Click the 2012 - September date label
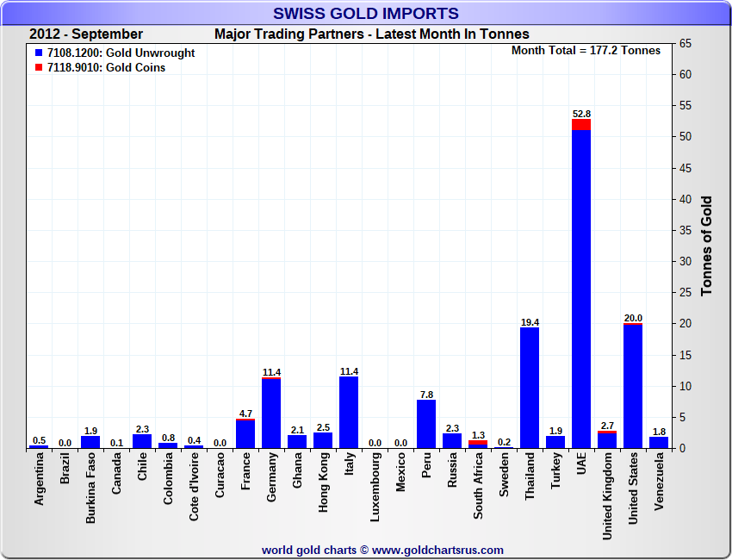The width and height of the screenshot is (732, 560). pyautogui.click(x=86, y=34)
